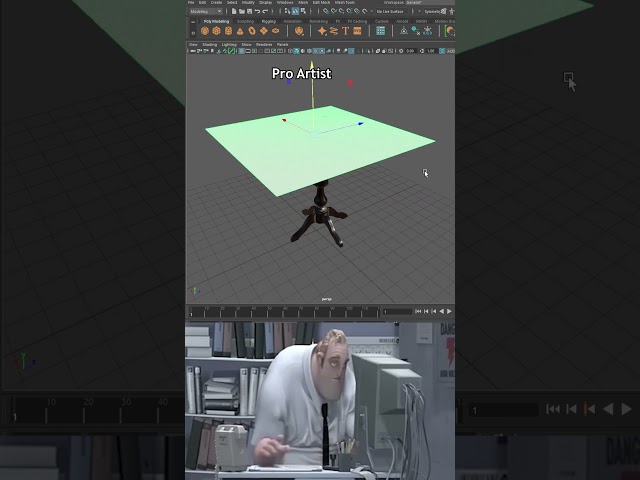Click the current frame input field

coord(397,311)
